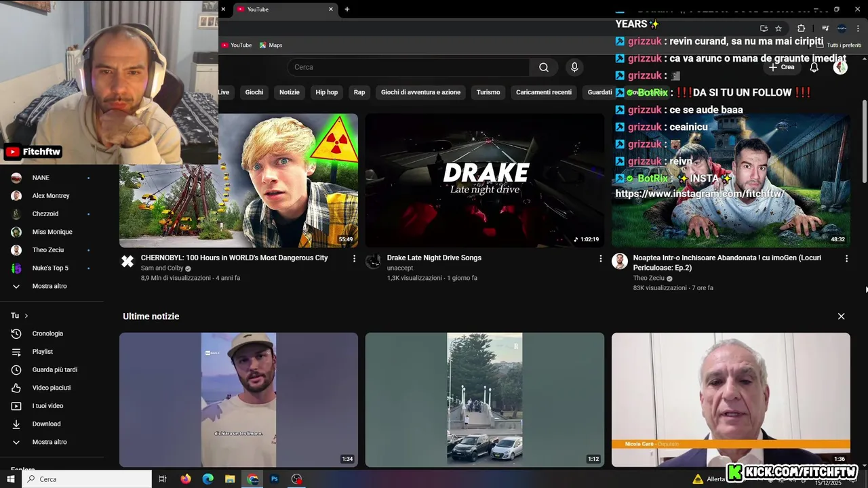Viewport: 868px width, 488px height.
Task: Click the install app icon in address bar
Action: (x=764, y=28)
